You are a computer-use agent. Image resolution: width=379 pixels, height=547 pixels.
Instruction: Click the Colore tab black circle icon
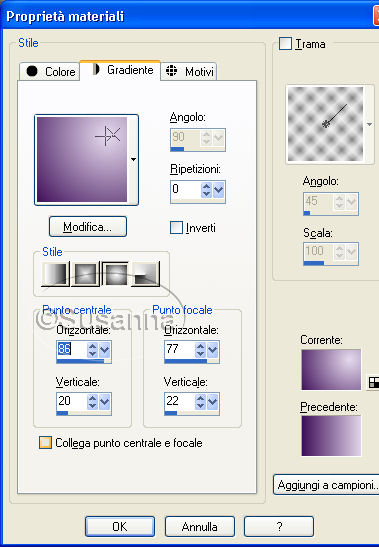tap(32, 71)
